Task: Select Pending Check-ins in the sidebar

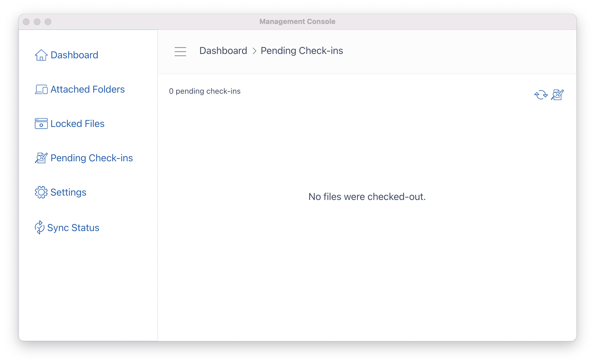Action: point(92,158)
